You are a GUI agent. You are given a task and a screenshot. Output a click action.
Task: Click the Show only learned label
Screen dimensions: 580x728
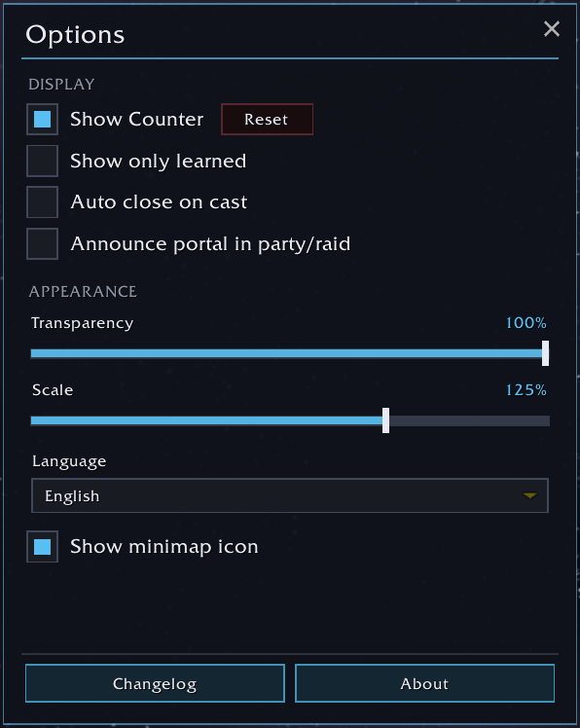point(159,162)
